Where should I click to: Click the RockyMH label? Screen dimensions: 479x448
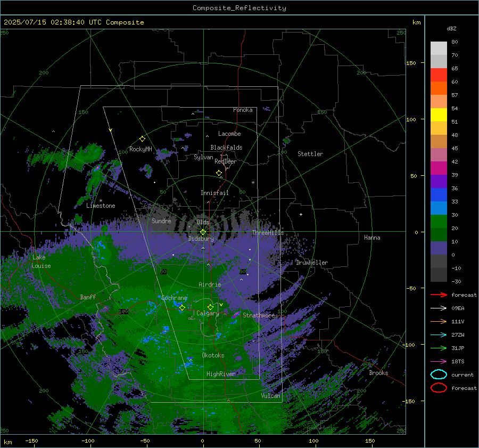pos(141,149)
